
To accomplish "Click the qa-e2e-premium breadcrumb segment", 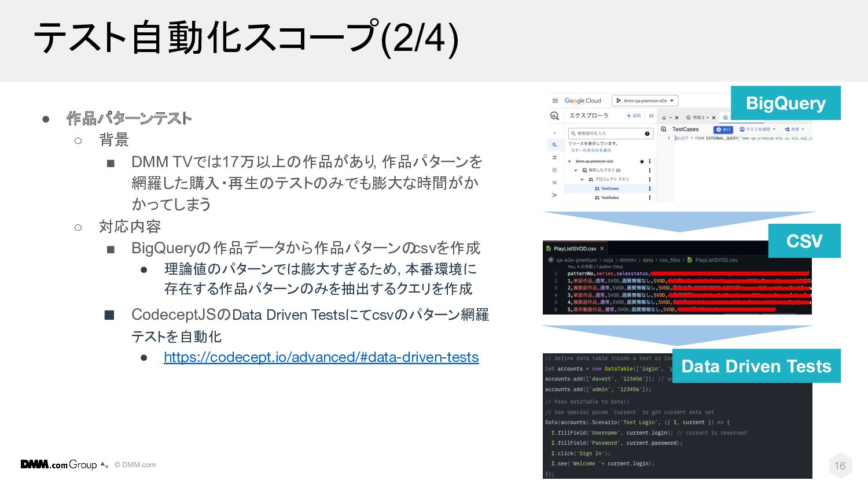I will (576, 260).
